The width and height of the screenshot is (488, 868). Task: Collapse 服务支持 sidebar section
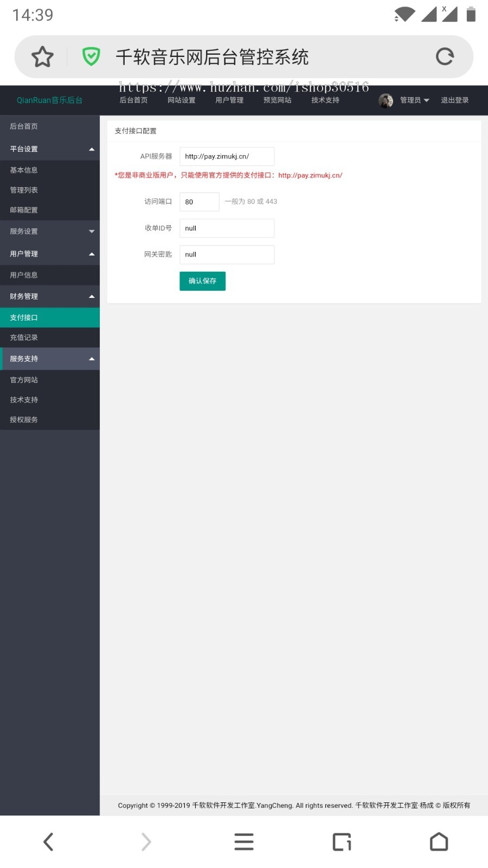click(x=50, y=359)
